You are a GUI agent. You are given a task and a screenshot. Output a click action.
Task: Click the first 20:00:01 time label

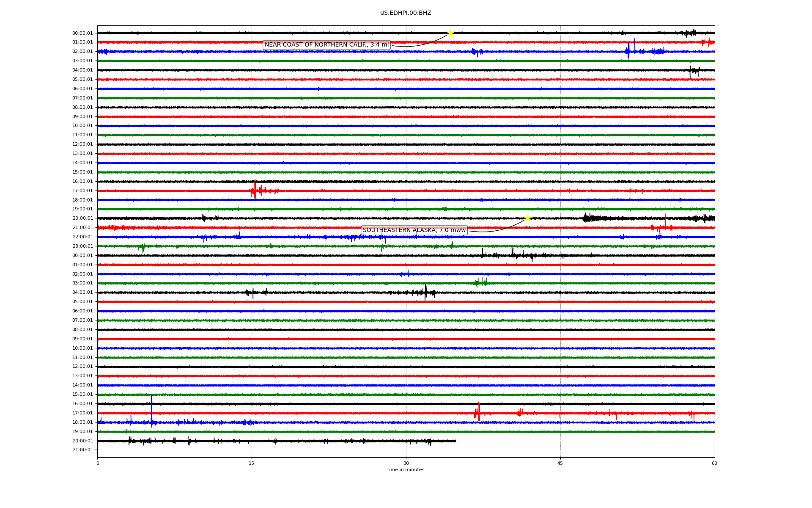click(82, 218)
